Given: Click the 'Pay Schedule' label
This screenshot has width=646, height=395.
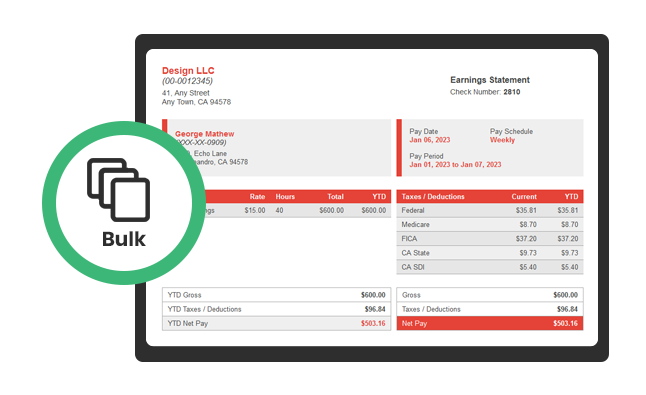Looking at the screenshot, I should (x=511, y=131).
